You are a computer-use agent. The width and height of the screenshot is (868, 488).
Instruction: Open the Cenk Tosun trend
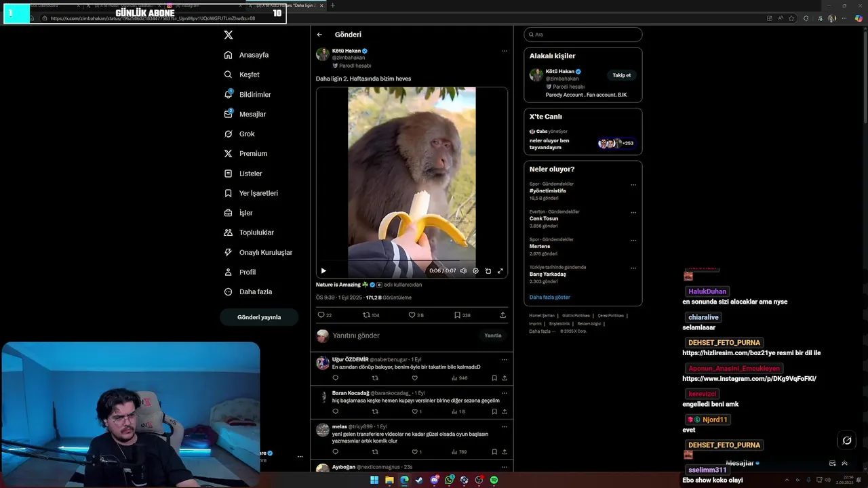tap(544, 219)
